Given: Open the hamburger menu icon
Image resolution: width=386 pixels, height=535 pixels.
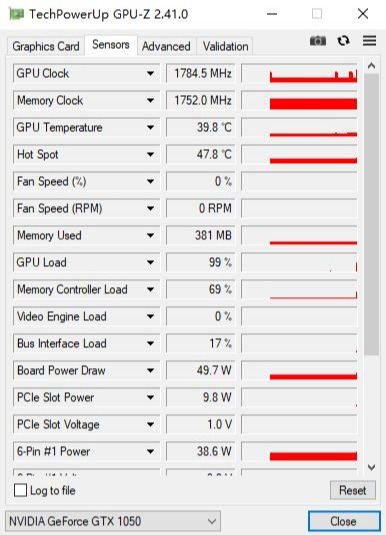Looking at the screenshot, I should tap(369, 41).
